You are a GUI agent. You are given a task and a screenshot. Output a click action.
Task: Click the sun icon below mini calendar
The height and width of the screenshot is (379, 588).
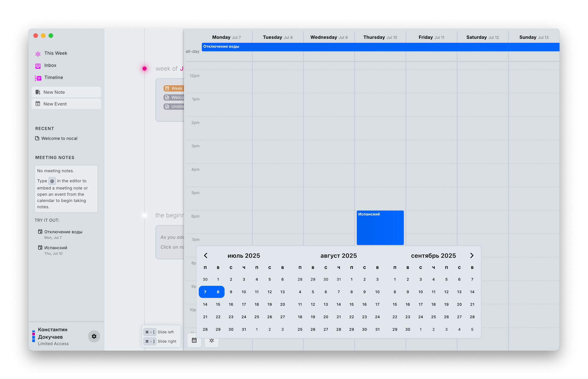tap(212, 341)
